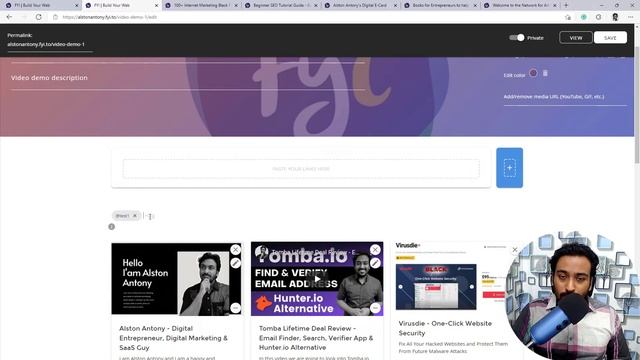
Task: Play the Tomba.io video
Action: click(x=317, y=279)
